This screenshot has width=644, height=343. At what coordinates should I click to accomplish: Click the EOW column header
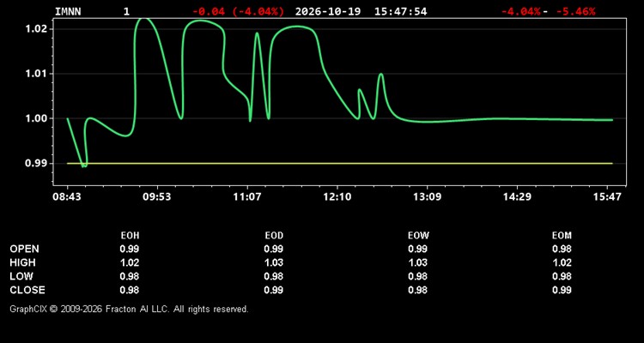point(418,236)
